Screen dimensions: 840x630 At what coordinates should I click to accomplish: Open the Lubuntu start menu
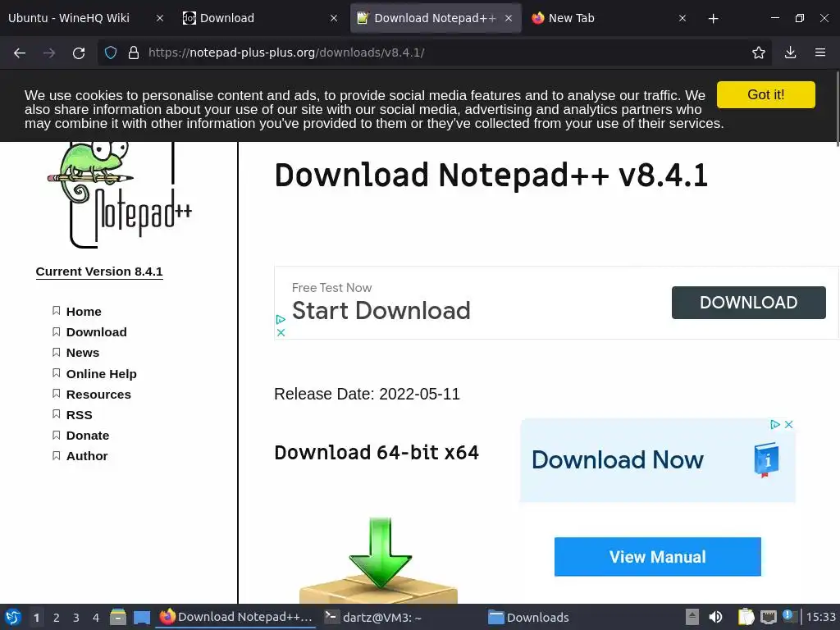pos(13,617)
